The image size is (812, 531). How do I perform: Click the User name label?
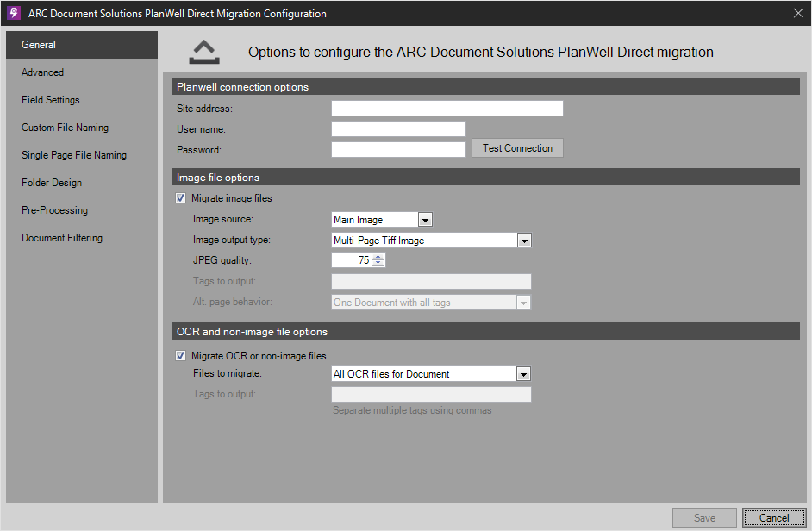pyautogui.click(x=201, y=129)
